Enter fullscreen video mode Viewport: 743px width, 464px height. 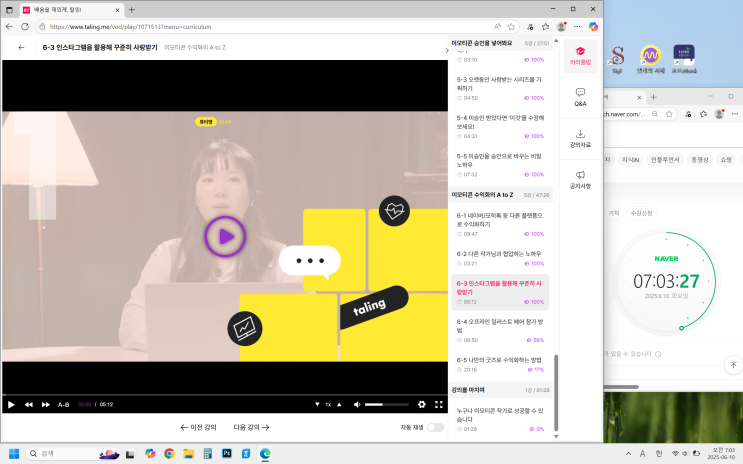pyautogui.click(x=439, y=404)
